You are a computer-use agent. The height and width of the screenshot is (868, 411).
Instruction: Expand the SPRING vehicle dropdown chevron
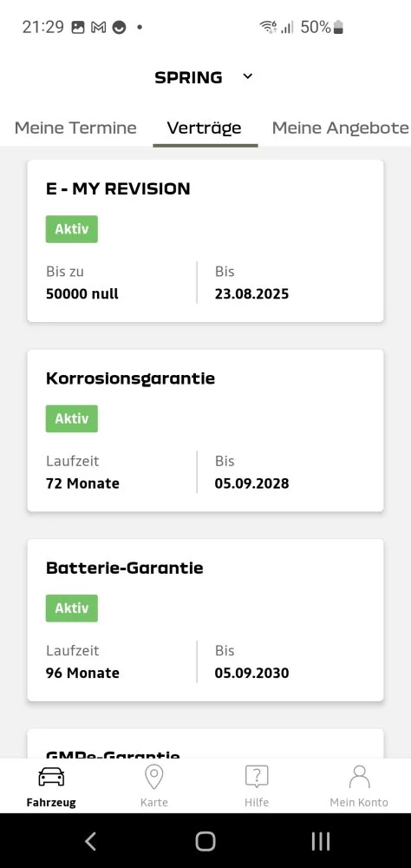click(248, 76)
